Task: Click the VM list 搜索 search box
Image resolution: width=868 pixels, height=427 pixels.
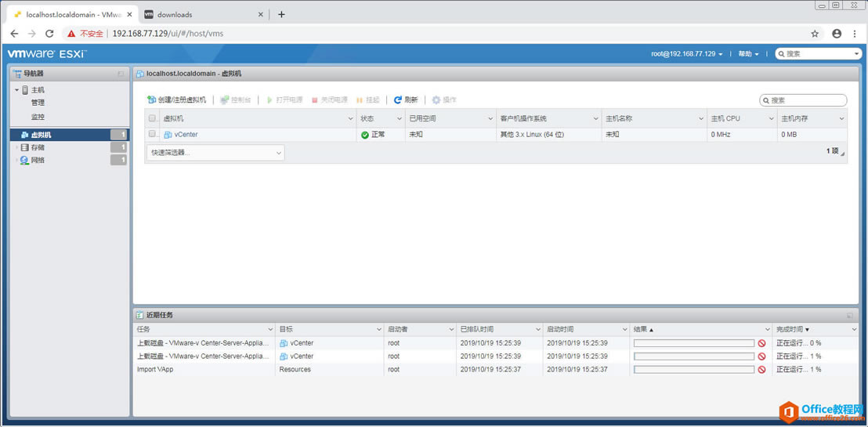Action: point(803,100)
